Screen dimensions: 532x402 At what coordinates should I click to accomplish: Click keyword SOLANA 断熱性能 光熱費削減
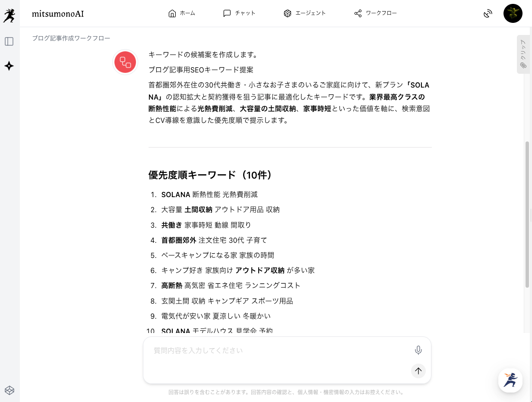(x=209, y=195)
